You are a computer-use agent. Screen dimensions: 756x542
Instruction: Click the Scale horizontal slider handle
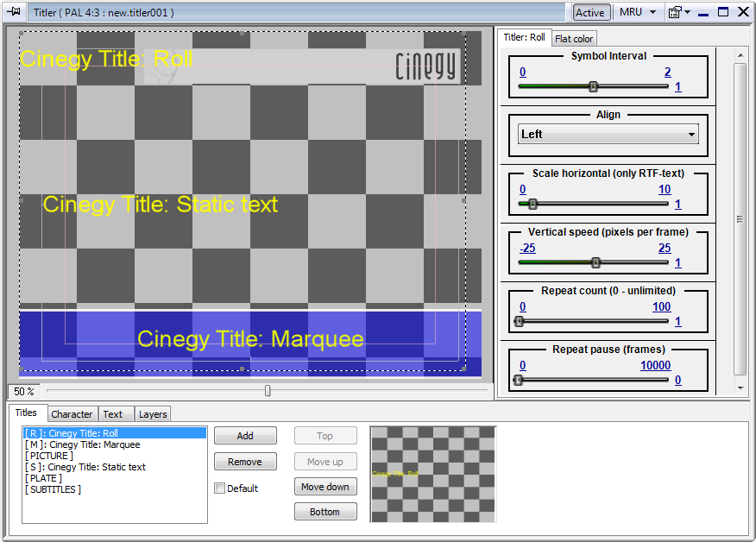(532, 204)
